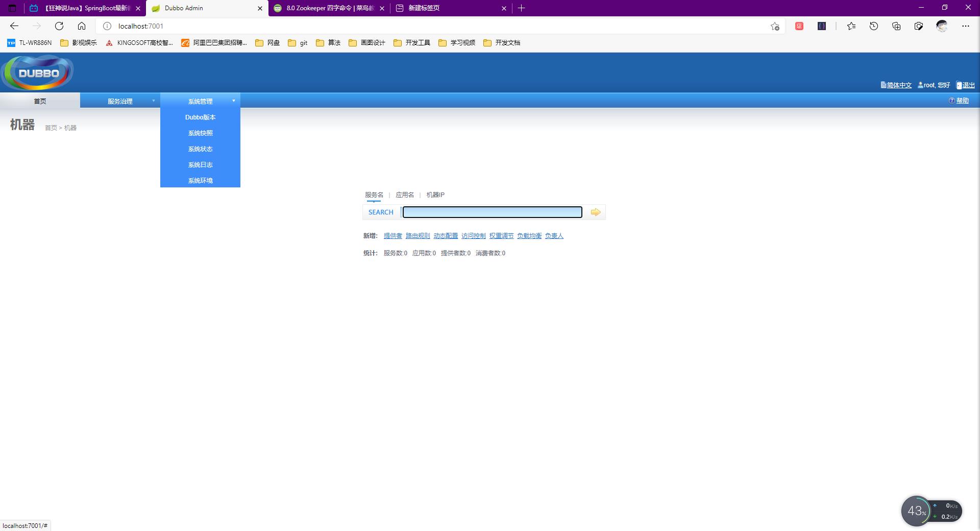The height and width of the screenshot is (531, 980).
Task: Open 开发文档 bookmark folder
Action: click(x=502, y=43)
